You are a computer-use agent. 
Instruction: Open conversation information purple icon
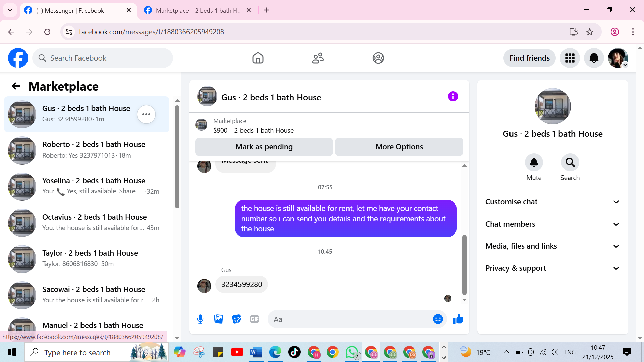coord(453,97)
